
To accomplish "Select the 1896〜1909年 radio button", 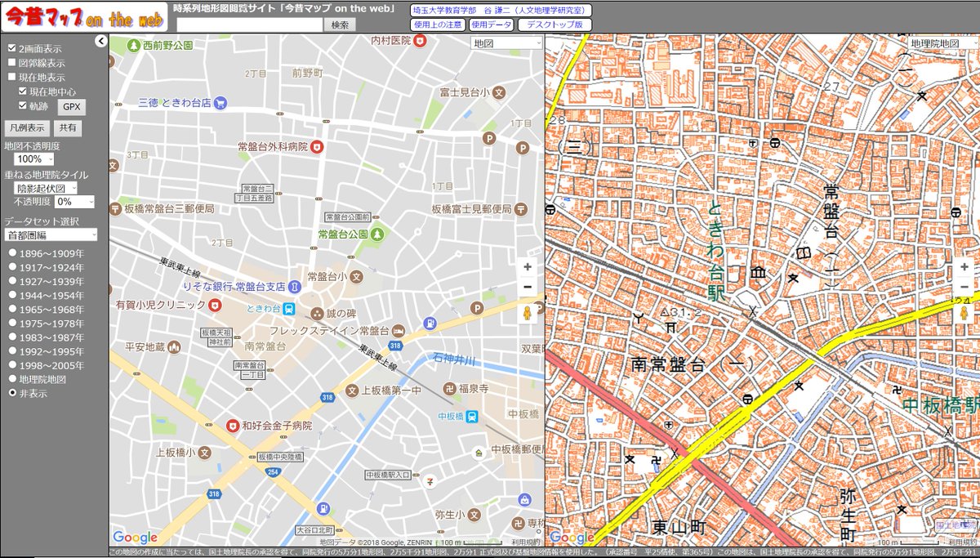I will (x=12, y=252).
